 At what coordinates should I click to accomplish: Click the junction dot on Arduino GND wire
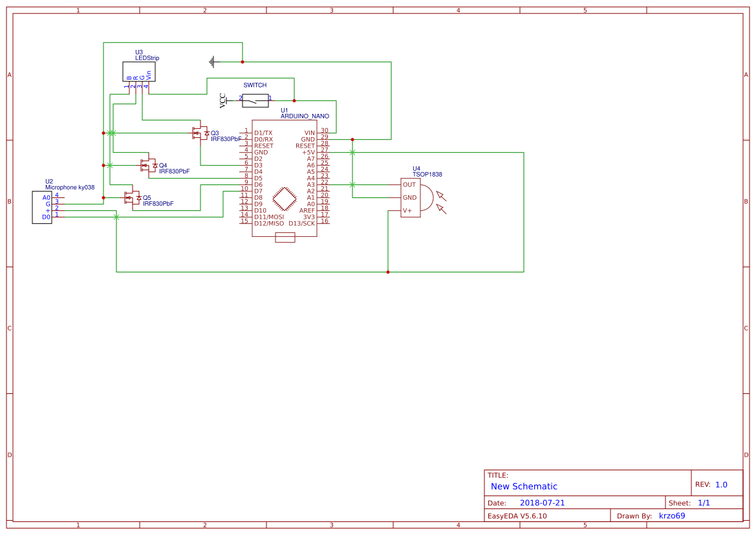click(352, 140)
